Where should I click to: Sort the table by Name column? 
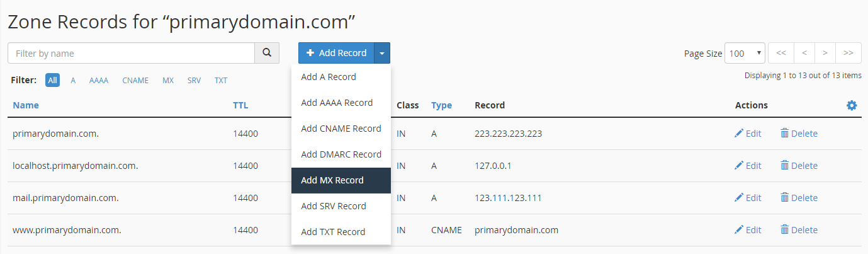pyautogui.click(x=26, y=105)
